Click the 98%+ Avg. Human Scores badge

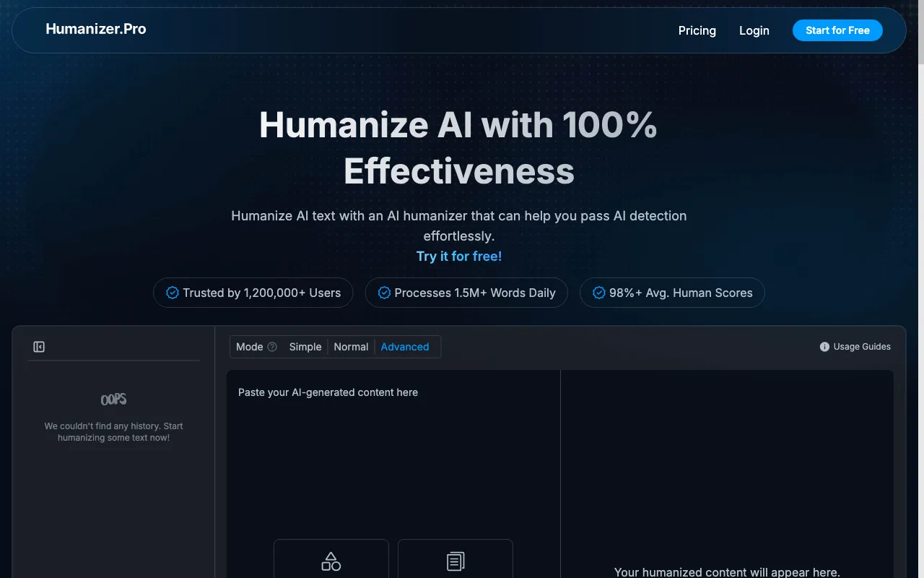click(x=672, y=293)
